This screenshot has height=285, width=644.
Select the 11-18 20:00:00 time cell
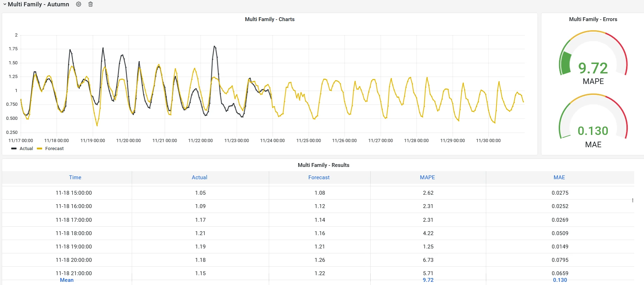pyautogui.click(x=74, y=260)
